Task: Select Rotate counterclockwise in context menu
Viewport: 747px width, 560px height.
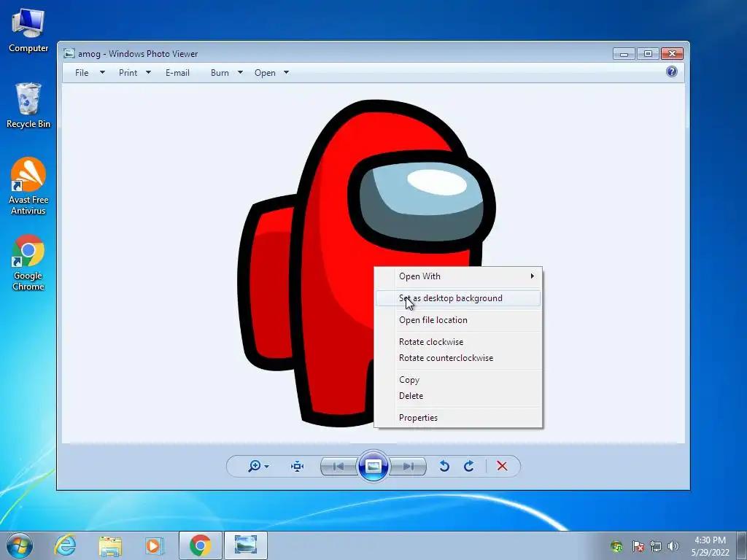Action: 458,358
